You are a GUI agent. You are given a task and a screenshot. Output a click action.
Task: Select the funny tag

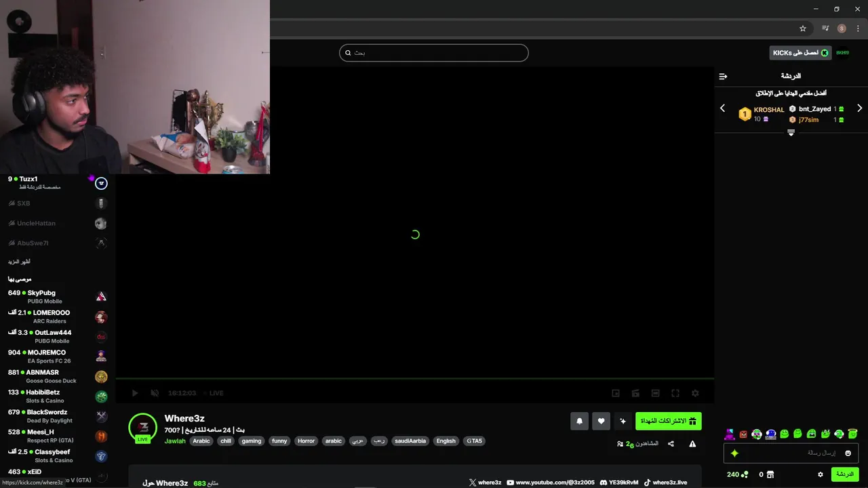coord(279,441)
